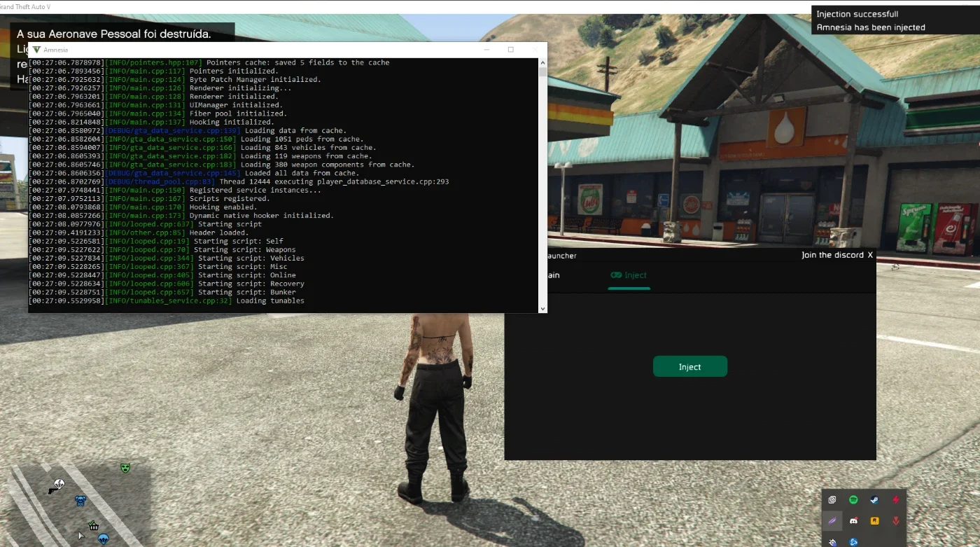Screen dimensions: 980x547
Task: Click 'Registered service instances...' log line
Action: tap(175, 190)
